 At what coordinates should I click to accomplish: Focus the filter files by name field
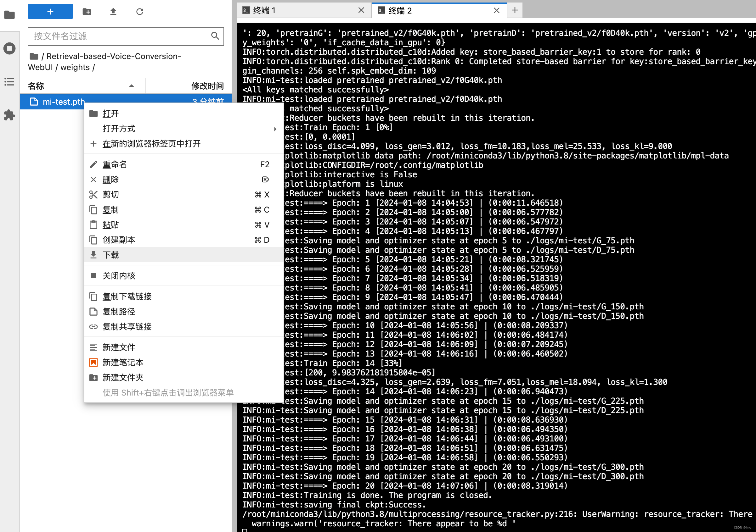point(119,36)
